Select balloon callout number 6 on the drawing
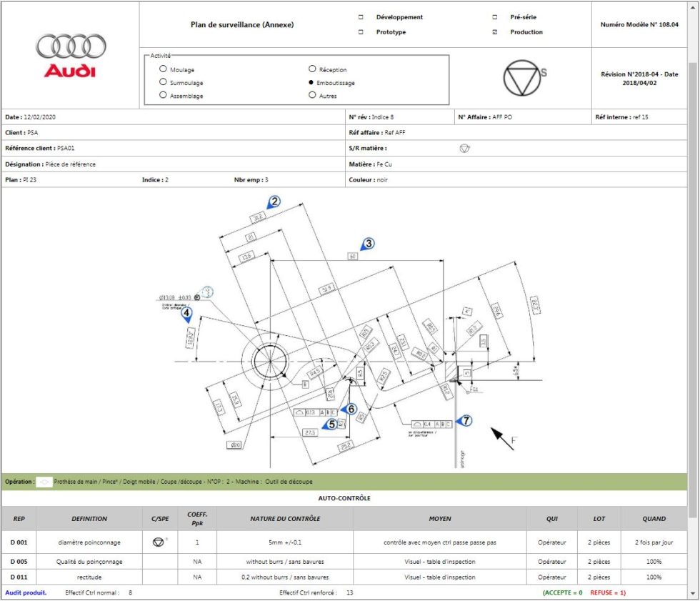Screen dimensions: 700x601 pyautogui.click(x=350, y=409)
